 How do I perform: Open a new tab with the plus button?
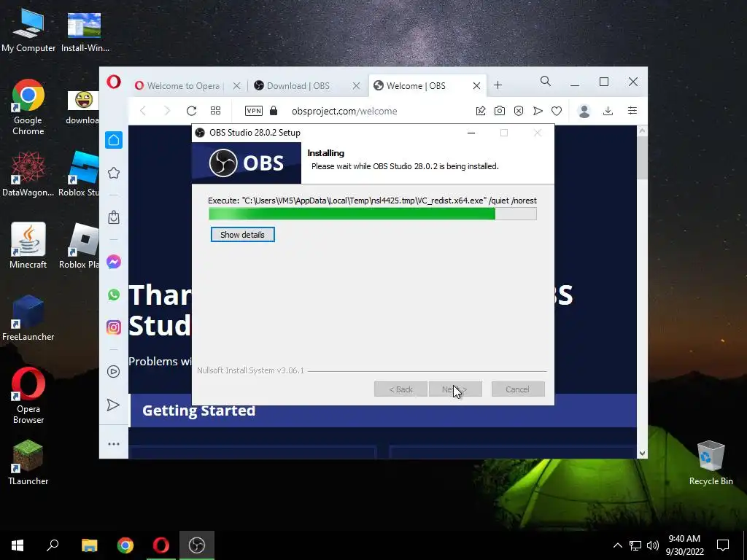498,85
